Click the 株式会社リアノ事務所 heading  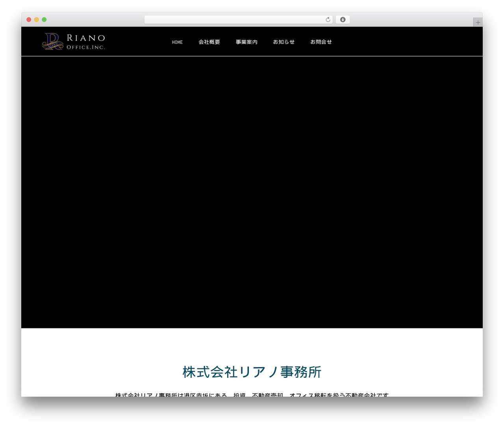pos(252,372)
